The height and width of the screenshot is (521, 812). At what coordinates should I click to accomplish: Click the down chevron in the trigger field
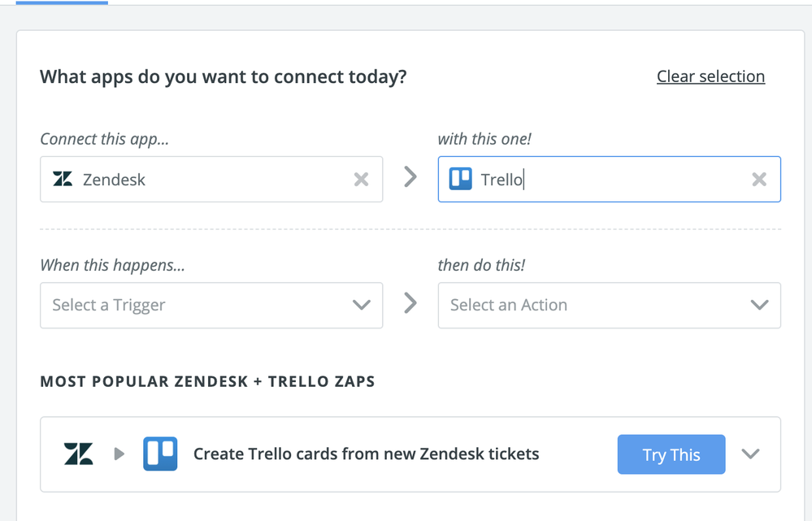(362, 305)
